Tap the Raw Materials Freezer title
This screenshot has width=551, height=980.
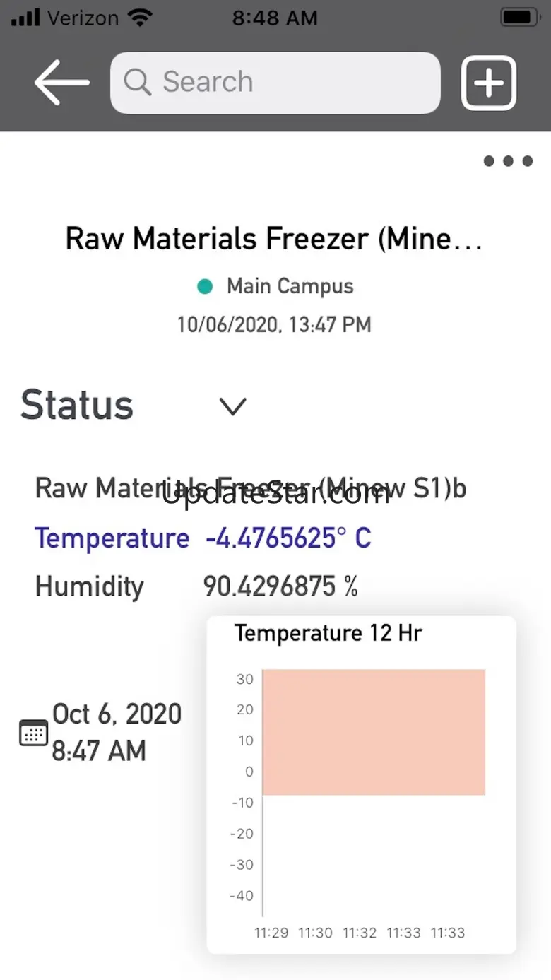pos(274,239)
